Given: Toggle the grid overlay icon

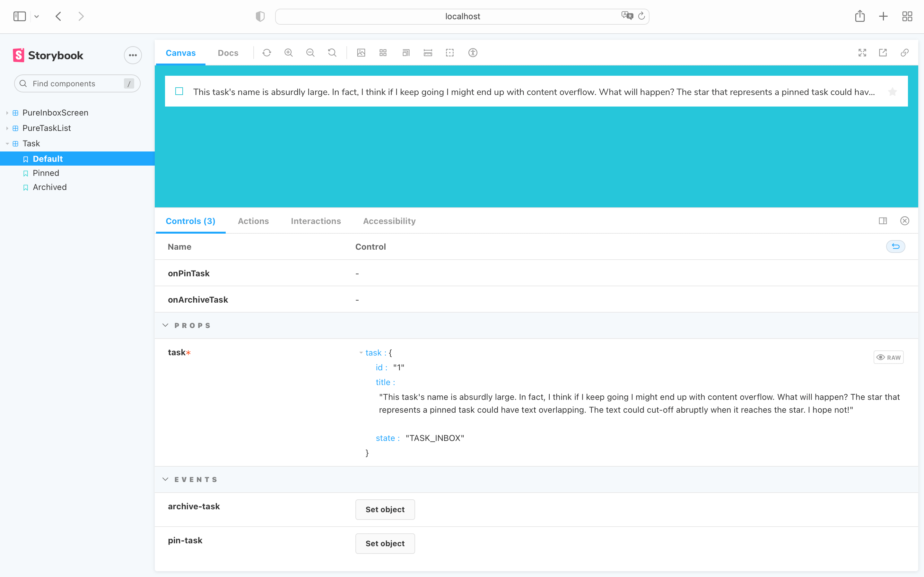Looking at the screenshot, I should [383, 53].
